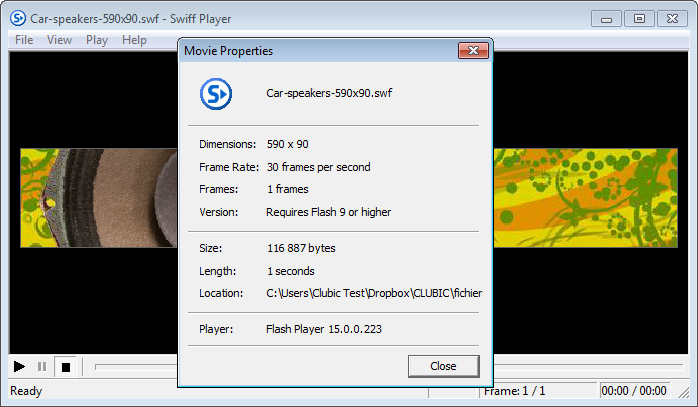Click the '1 frames' value
Image resolution: width=698 pixels, height=407 pixels.
pyautogui.click(x=288, y=189)
